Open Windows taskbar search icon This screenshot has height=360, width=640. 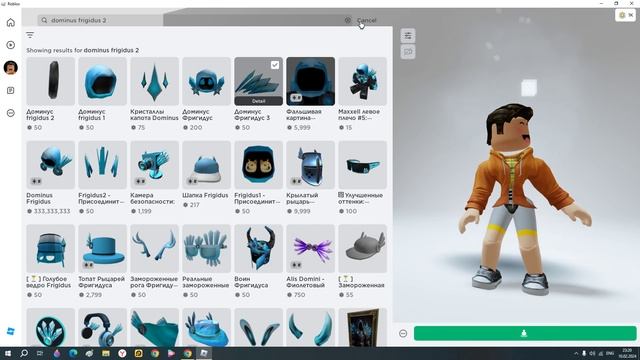click(24, 353)
